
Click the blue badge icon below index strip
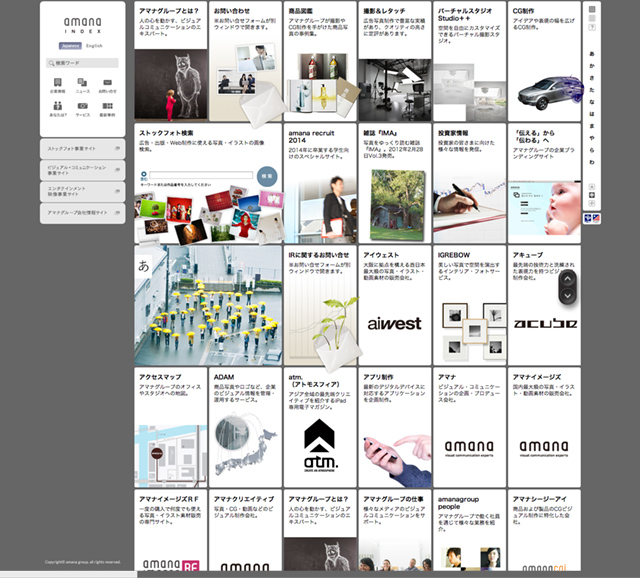(x=588, y=218)
